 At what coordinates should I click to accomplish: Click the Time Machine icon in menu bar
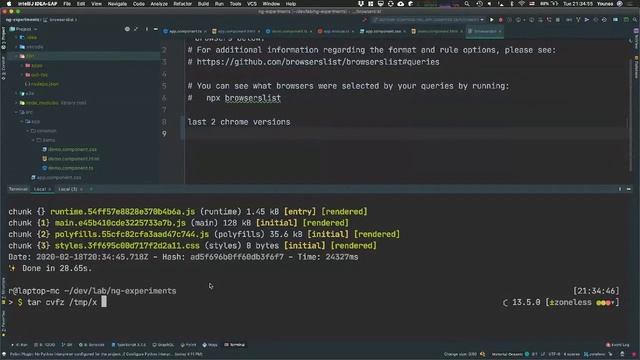pyautogui.click(x=480, y=4)
